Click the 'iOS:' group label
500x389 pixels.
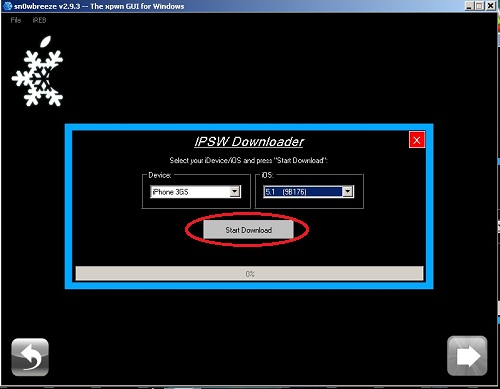tap(267, 175)
